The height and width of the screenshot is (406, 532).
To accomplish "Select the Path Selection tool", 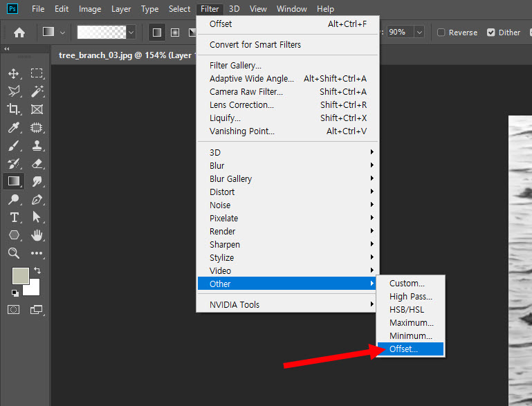I will point(37,217).
